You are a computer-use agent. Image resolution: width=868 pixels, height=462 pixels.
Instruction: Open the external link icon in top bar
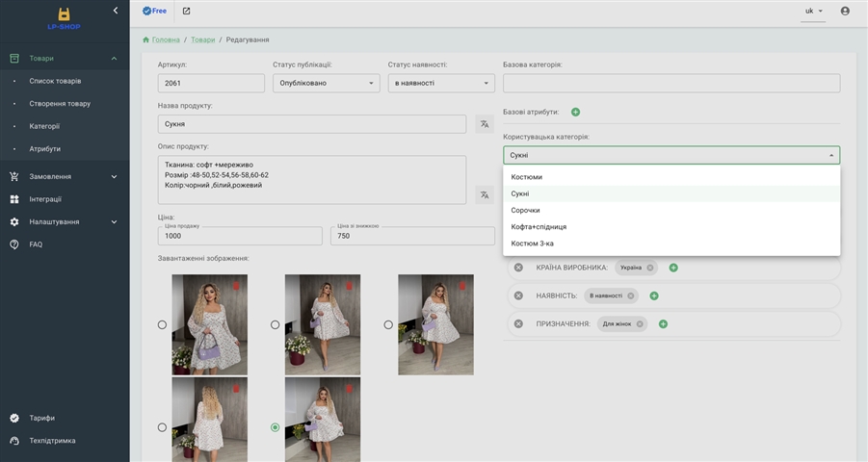[x=186, y=12]
